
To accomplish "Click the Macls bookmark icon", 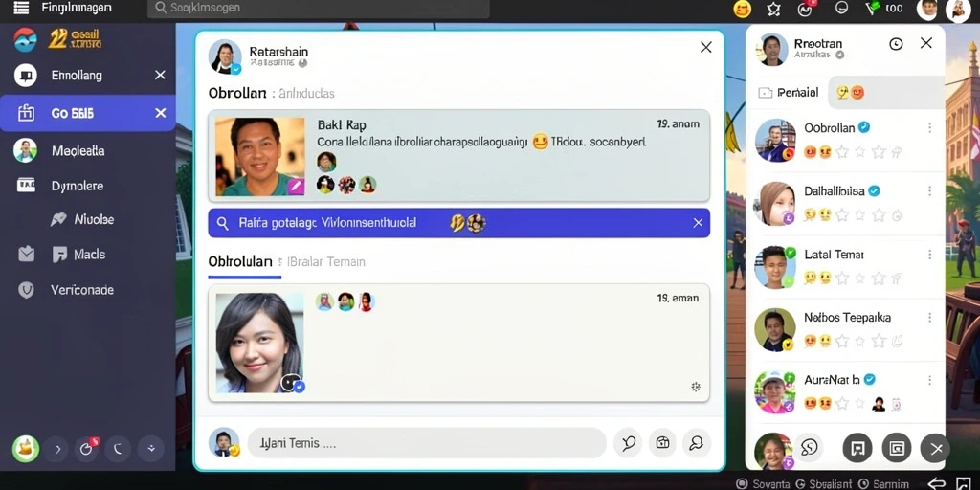I will tap(59, 255).
